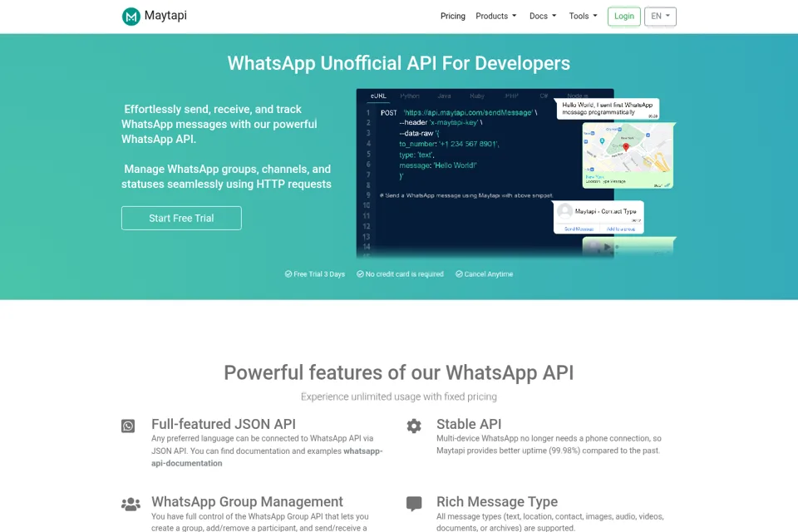Click the Hello World message bubble
Screen dimensions: 798x532
tap(608, 109)
